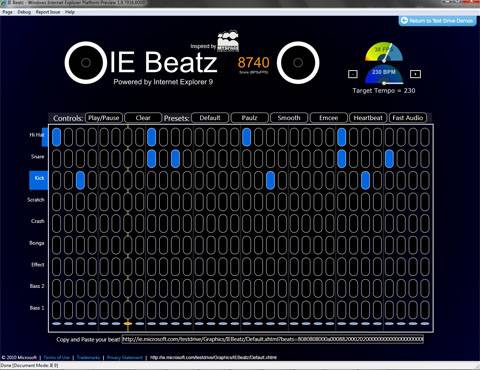Disable the last active Snare beat cell
The height and width of the screenshot is (370, 480).
click(389, 159)
